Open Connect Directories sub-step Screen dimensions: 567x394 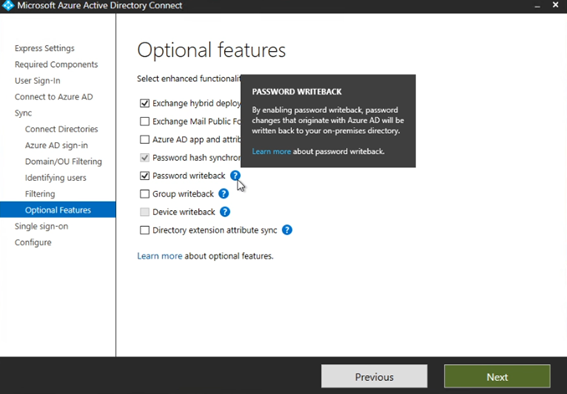(61, 129)
